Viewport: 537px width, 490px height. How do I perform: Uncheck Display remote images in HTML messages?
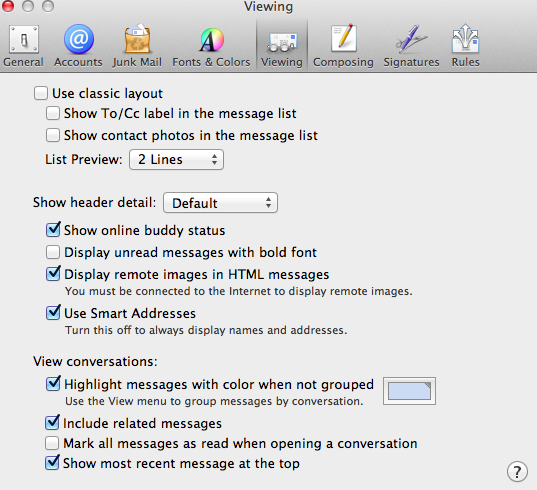click(53, 274)
